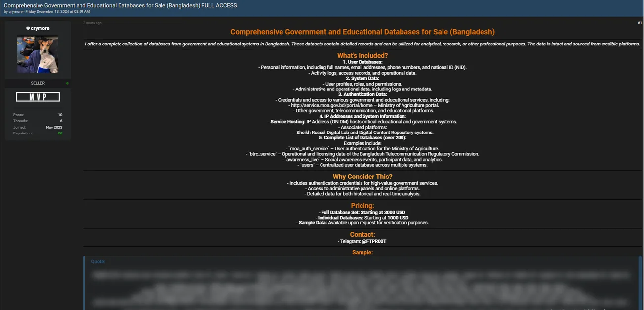Click the Telegram handle @FTPR00T
The width and height of the screenshot is (644, 310).
[x=374, y=242]
